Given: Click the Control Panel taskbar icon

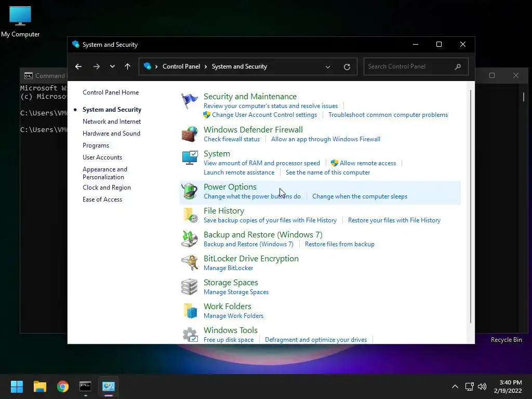Looking at the screenshot, I should [109, 387].
